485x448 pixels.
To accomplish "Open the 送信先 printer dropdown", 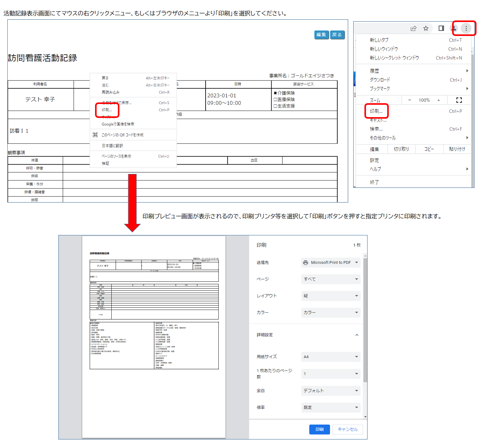I will point(330,262).
